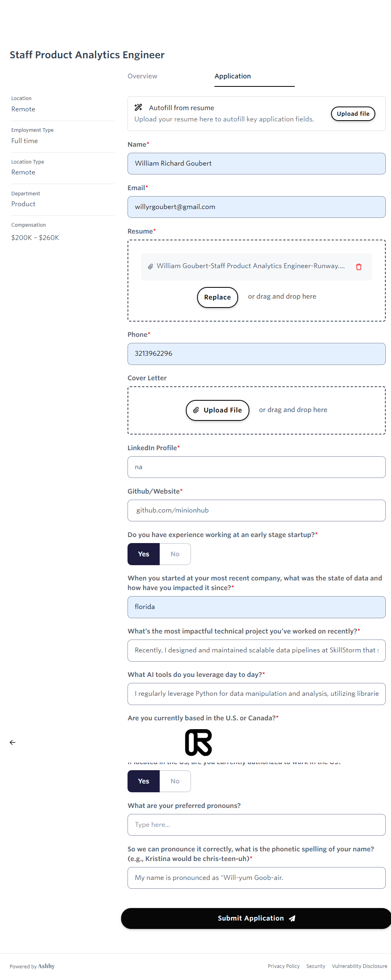Click the autofill magic wand icon
Screen dimensions: 391x980
(138, 107)
